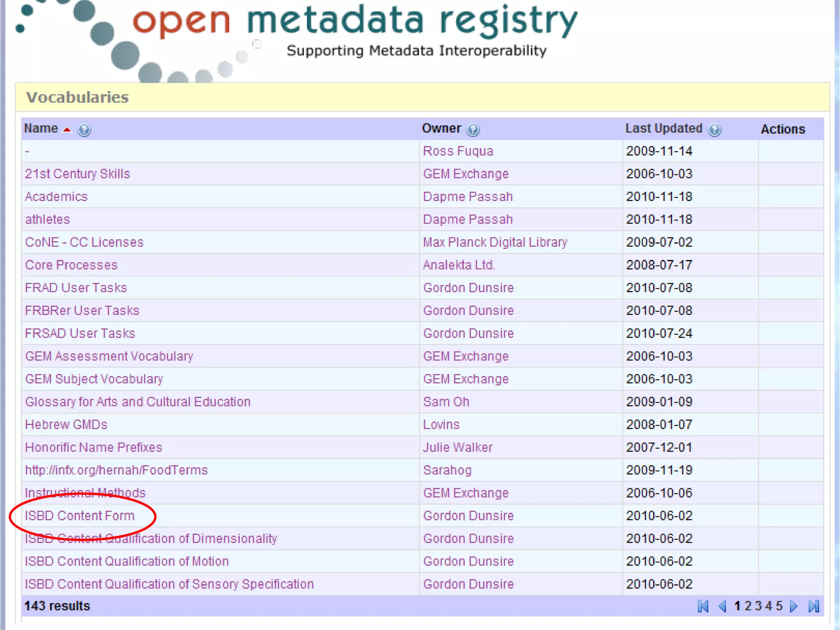The height and width of the screenshot is (630, 840).
Task: Go to the previous results page
Action: click(x=723, y=606)
